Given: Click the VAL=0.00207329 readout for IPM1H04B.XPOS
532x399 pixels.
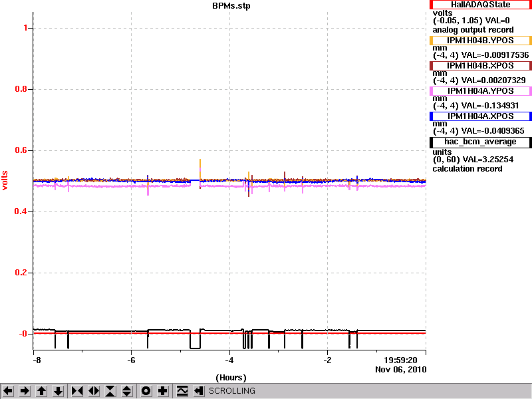Looking at the screenshot, I should pos(493,80).
